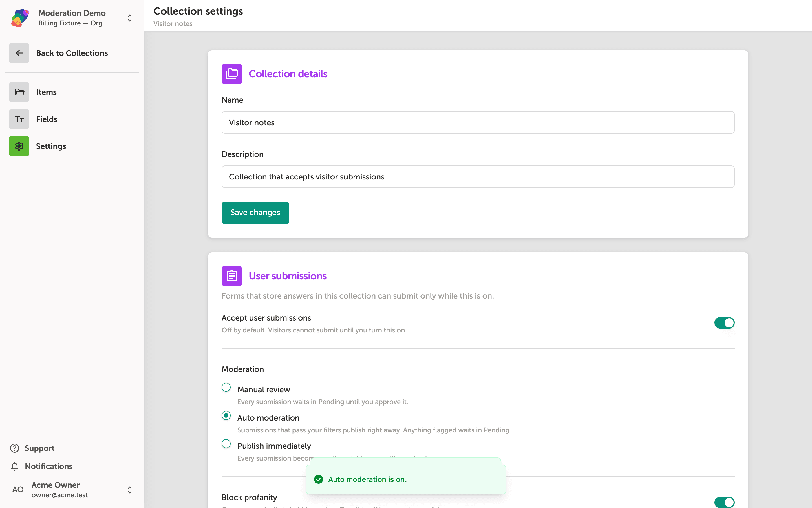Image resolution: width=812 pixels, height=508 pixels.
Task: Click the Fields text icon
Action: pyautogui.click(x=19, y=119)
